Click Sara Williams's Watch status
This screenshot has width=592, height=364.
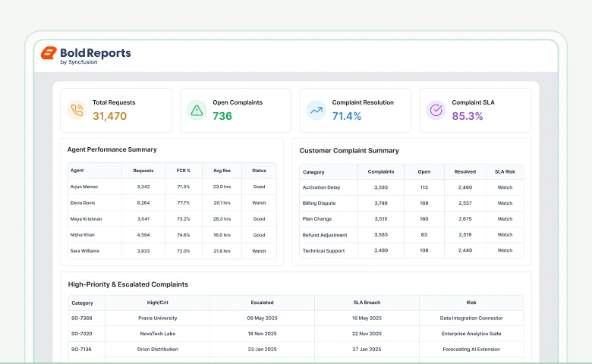coord(259,251)
